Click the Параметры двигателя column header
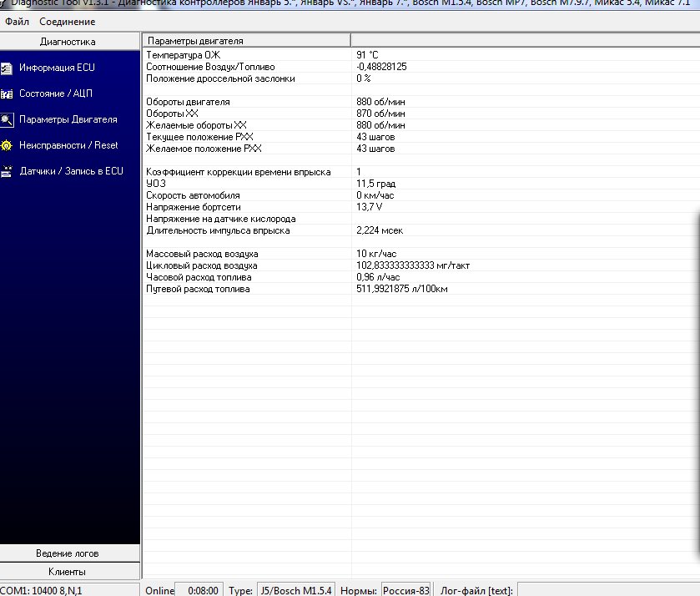Image resolution: width=700 pixels, height=596 pixels. 246,41
